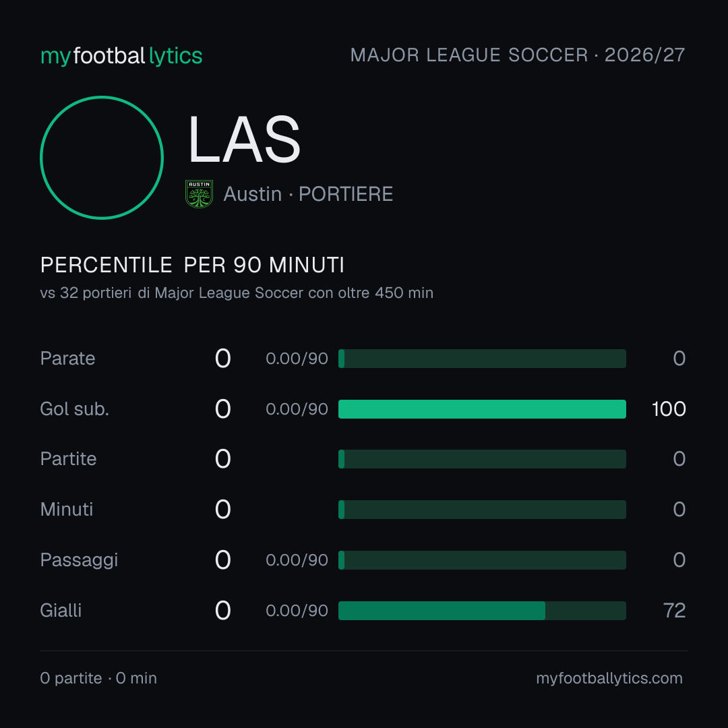Click the Passaggi 0.00/90 rate value
The height and width of the screenshot is (728, 728).
coord(297,560)
